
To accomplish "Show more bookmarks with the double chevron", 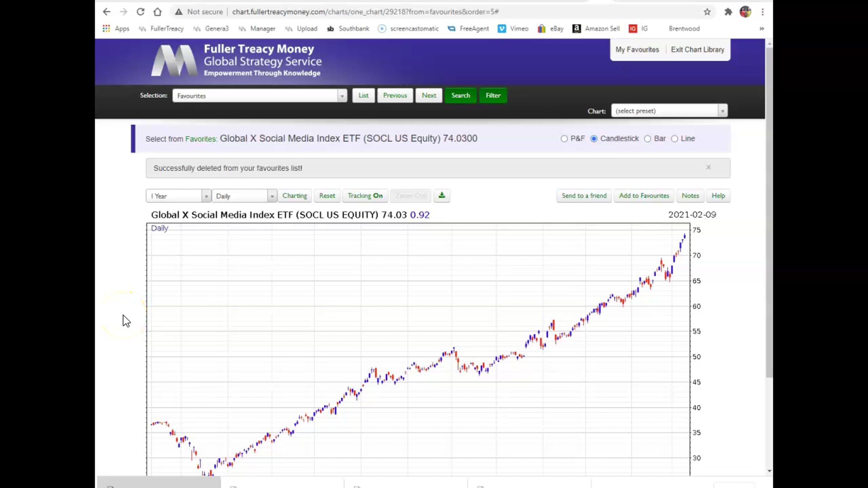I will pyautogui.click(x=762, y=29).
